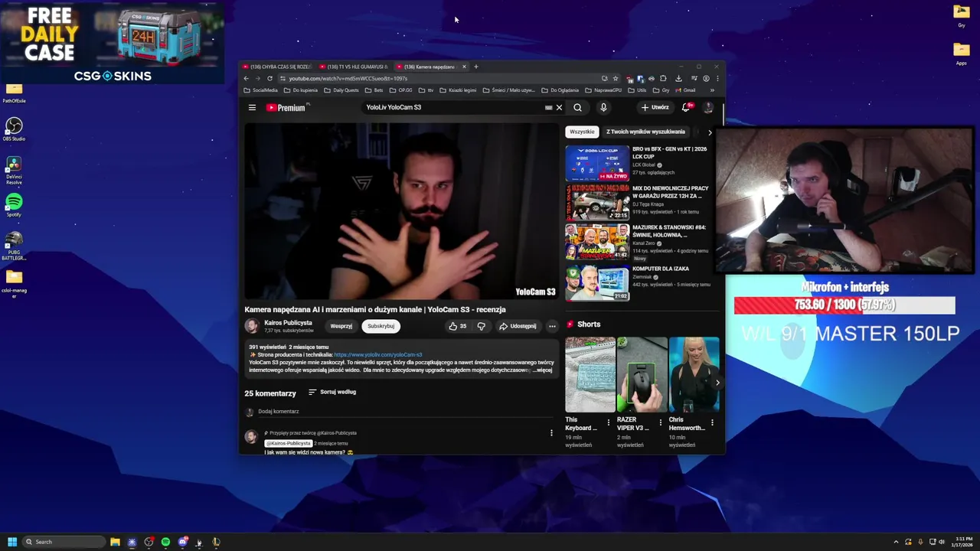Open Spotify desktop shortcut
This screenshot has width=980, height=551.
click(x=14, y=205)
